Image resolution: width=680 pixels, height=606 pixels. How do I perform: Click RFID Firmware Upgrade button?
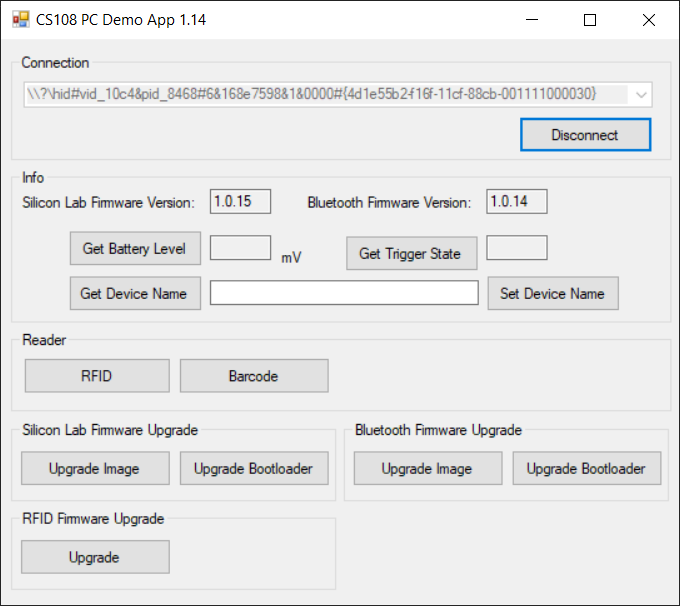95,557
